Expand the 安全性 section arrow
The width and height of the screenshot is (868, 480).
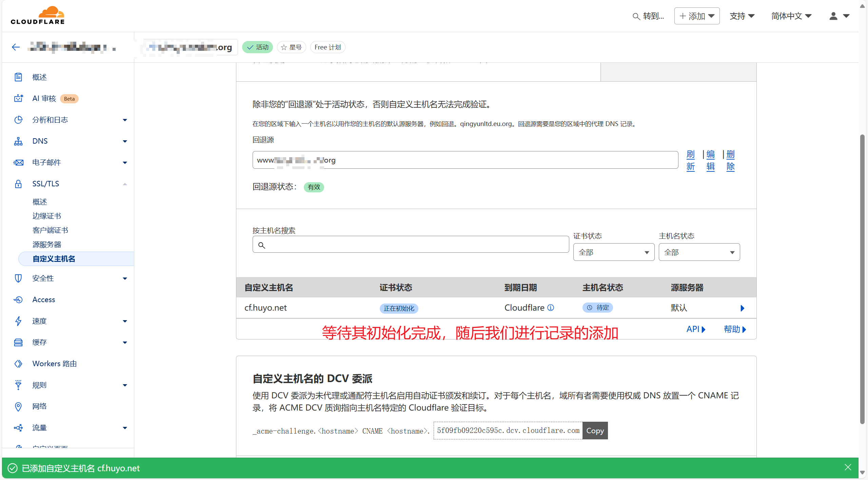click(x=125, y=279)
